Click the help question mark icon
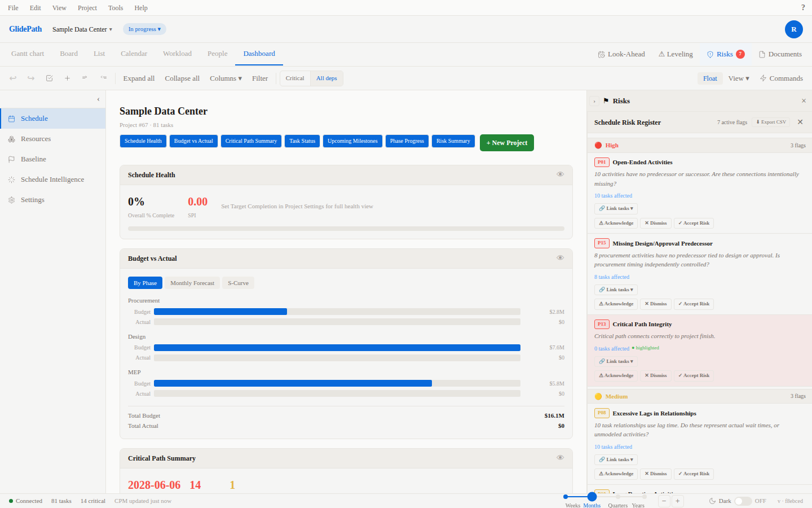Screen dimensions: 812x508 tap(803, 8)
